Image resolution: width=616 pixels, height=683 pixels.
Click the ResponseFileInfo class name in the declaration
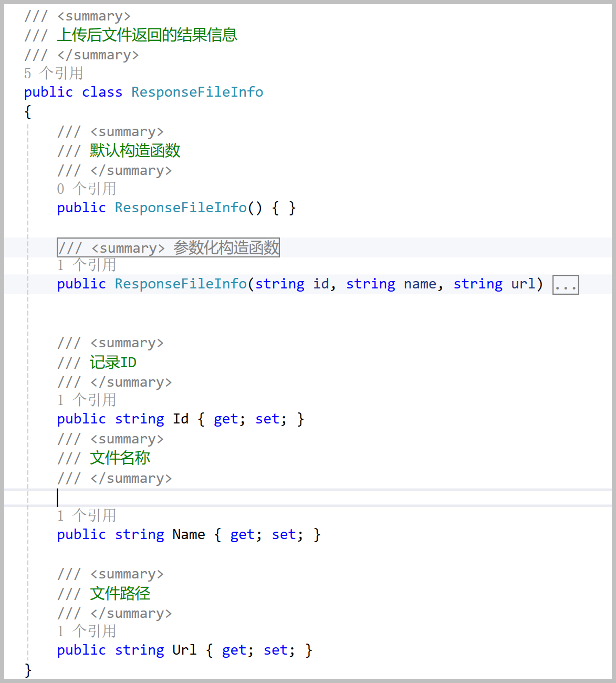[197, 92]
